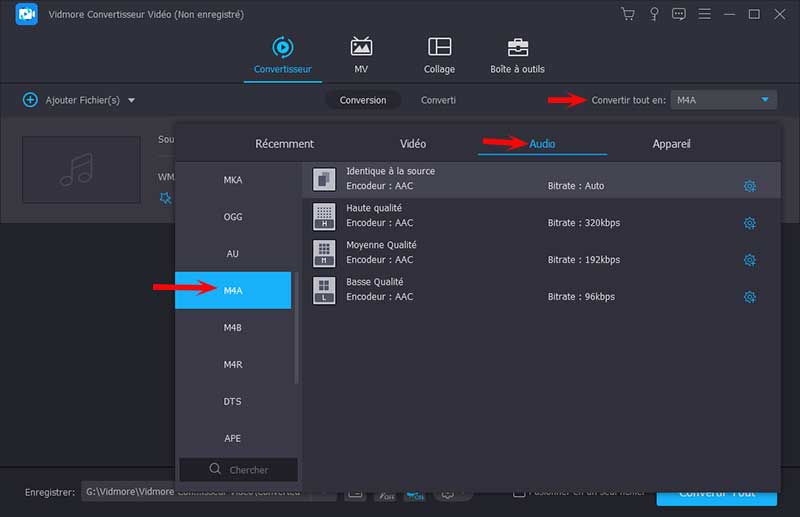
Task: Open settings gear for Haute qualité preset
Action: pos(749,223)
